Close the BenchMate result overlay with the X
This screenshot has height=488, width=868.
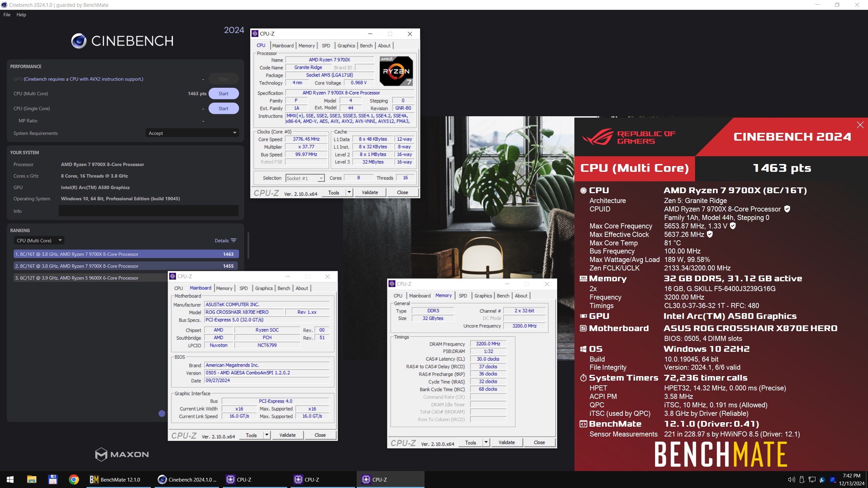860,125
